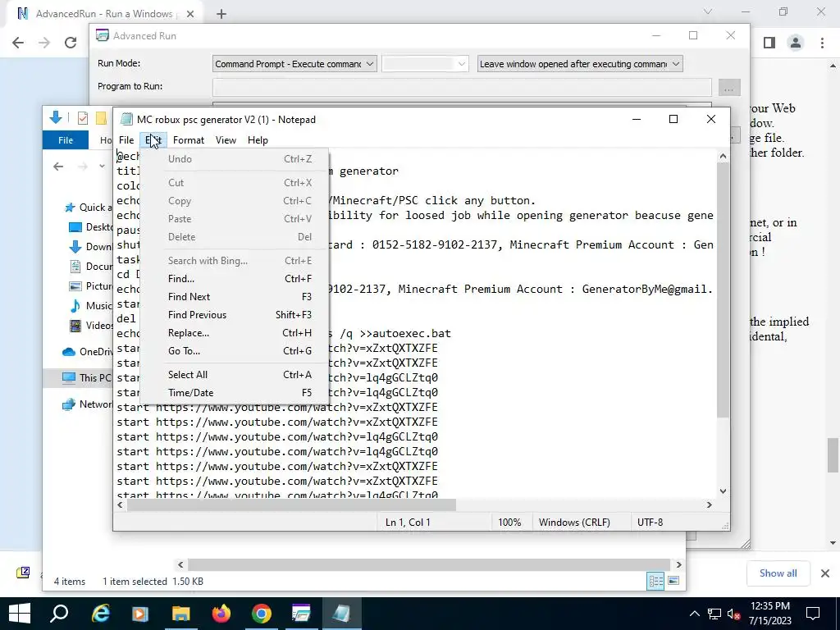840x630 pixels.
Task: Click browser reload button
Action: coord(71,43)
